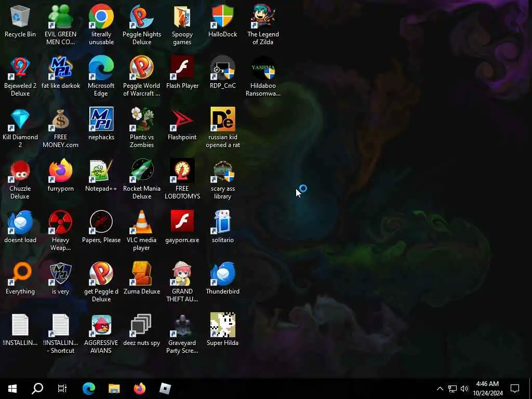Launch Firefox from the taskbar

pyautogui.click(x=139, y=389)
